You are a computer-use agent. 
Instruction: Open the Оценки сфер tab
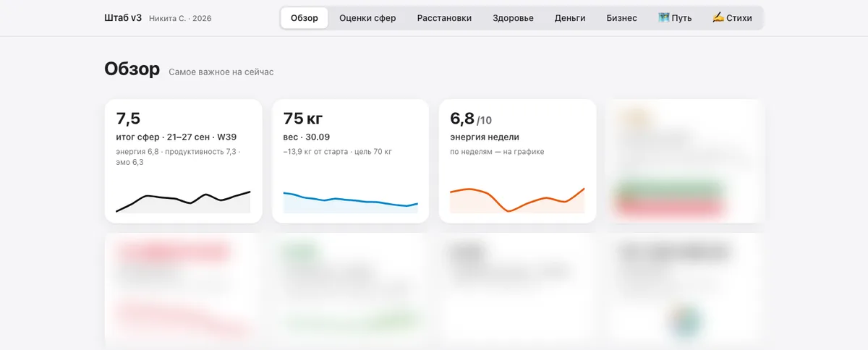tap(367, 18)
